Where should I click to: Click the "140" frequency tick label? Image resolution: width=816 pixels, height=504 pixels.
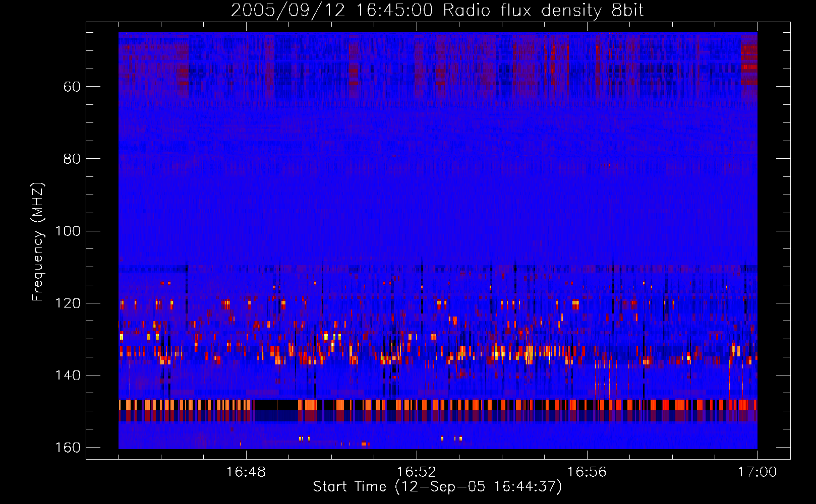click(68, 375)
